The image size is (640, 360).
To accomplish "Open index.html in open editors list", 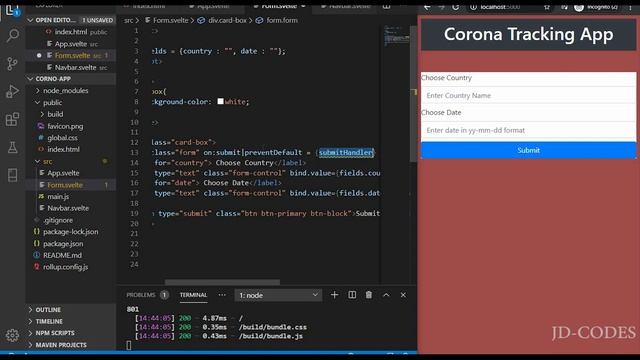I will pos(71,32).
